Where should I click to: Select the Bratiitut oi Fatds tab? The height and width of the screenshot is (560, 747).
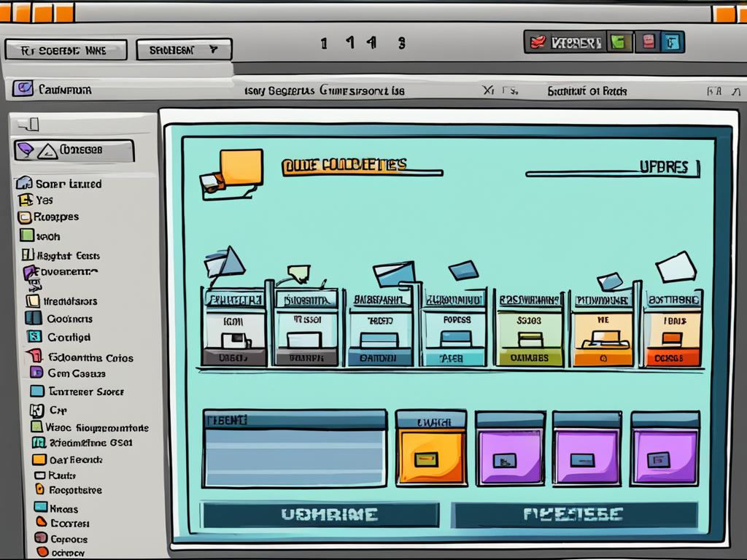[x=587, y=91]
